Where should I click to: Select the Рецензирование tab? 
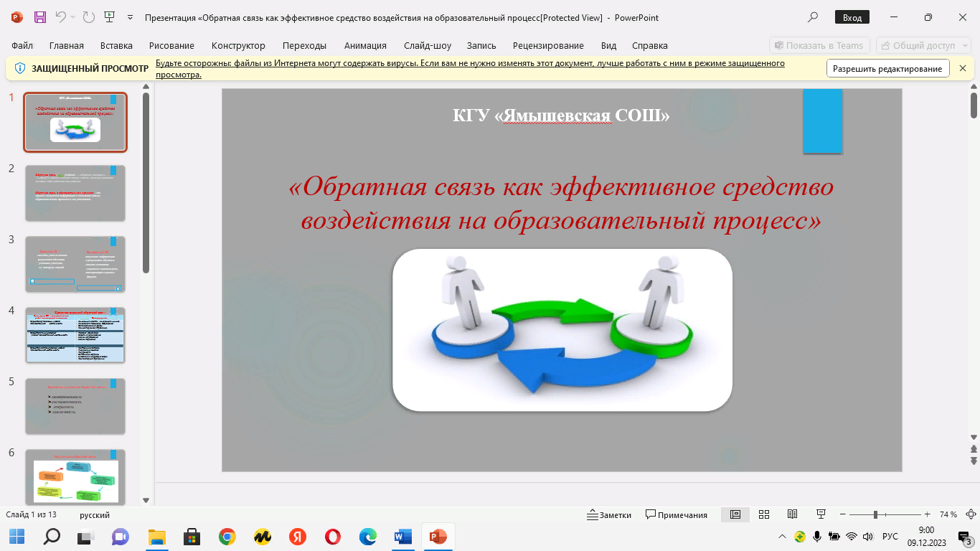(548, 45)
